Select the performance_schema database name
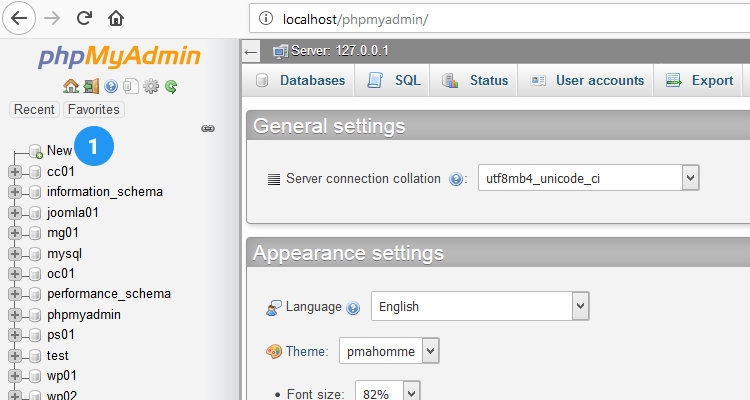750x400 pixels. coord(109,294)
